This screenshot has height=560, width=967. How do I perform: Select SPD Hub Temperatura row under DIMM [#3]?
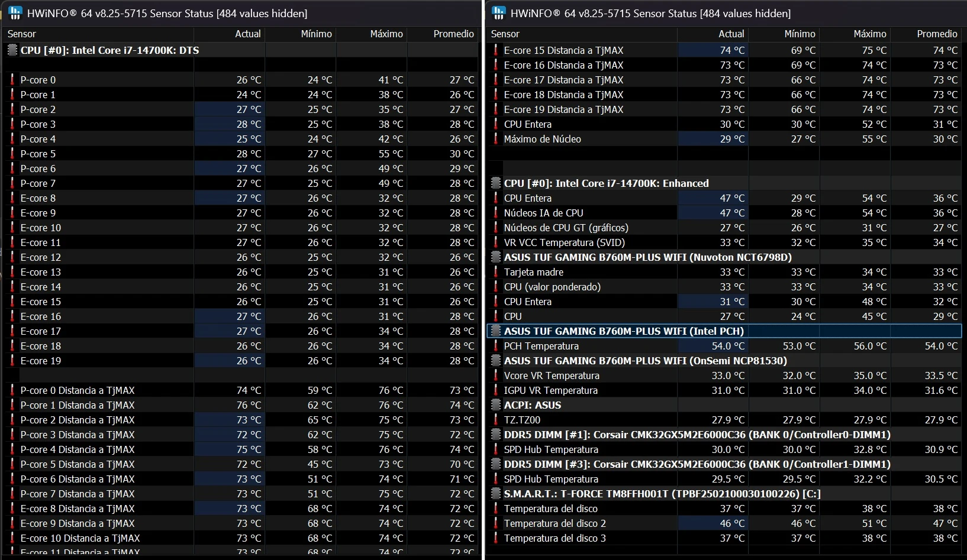725,479
